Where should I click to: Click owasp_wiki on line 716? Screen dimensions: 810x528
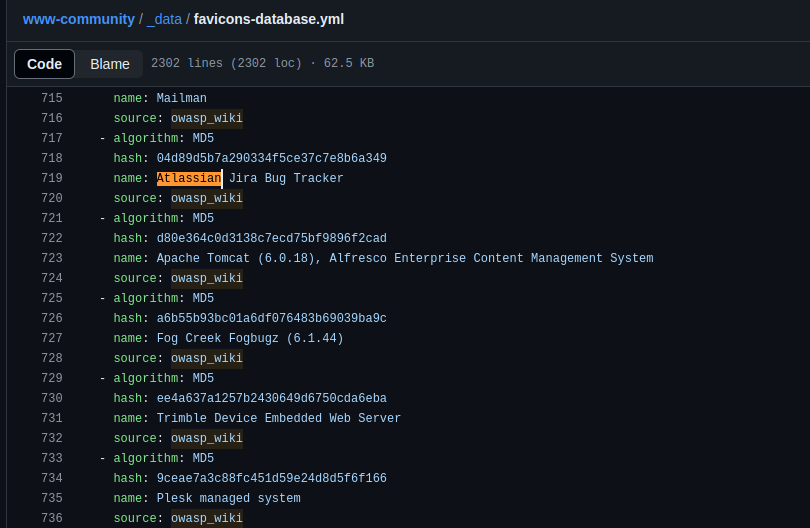(207, 118)
